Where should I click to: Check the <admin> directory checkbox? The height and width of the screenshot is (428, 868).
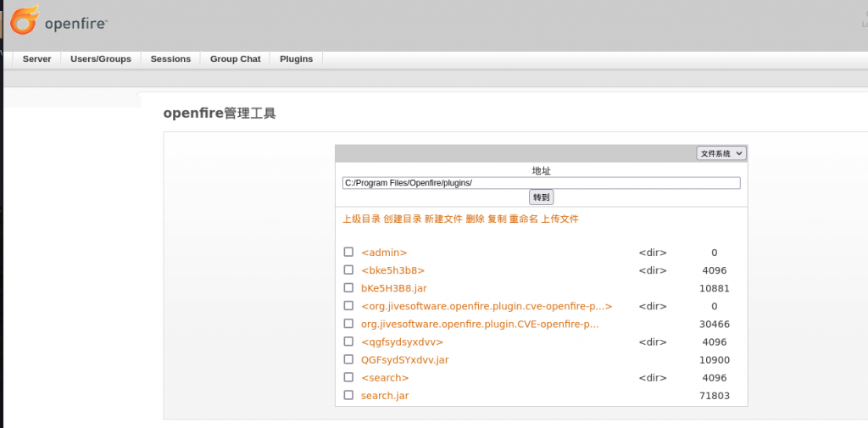[x=348, y=252]
